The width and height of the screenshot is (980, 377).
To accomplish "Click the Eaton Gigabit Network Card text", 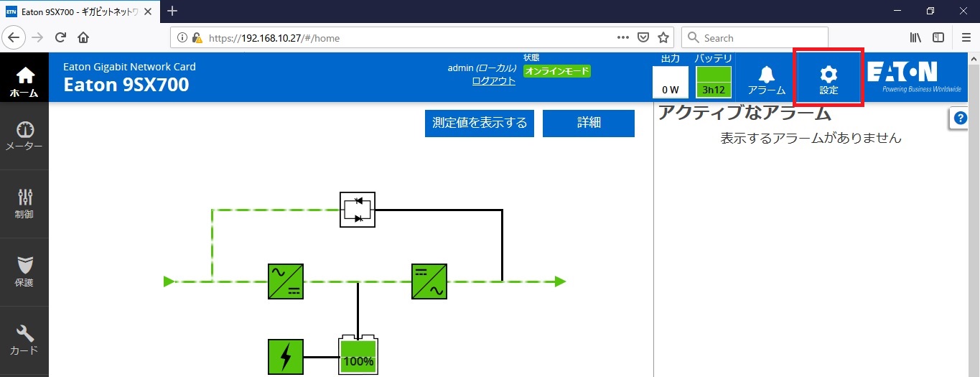I will coord(129,66).
